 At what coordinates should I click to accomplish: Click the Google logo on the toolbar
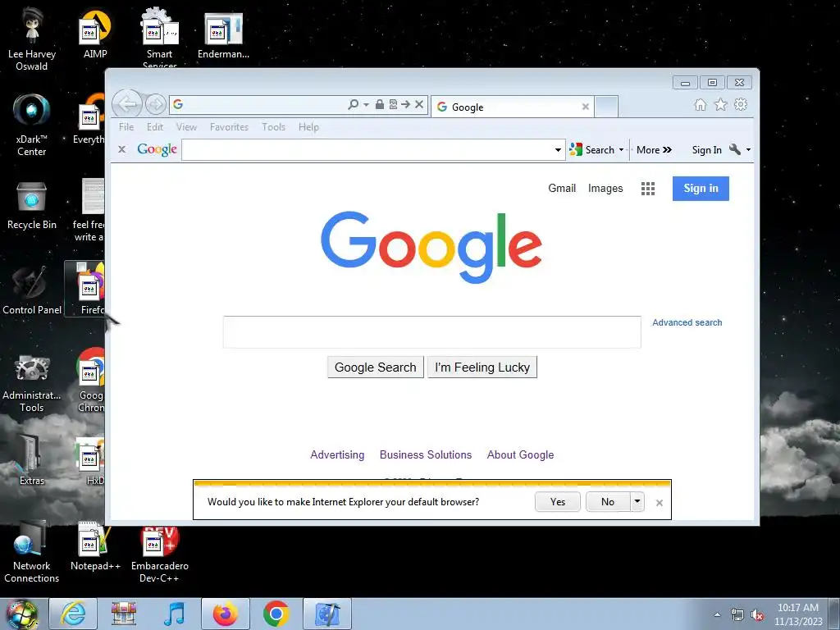coord(157,149)
